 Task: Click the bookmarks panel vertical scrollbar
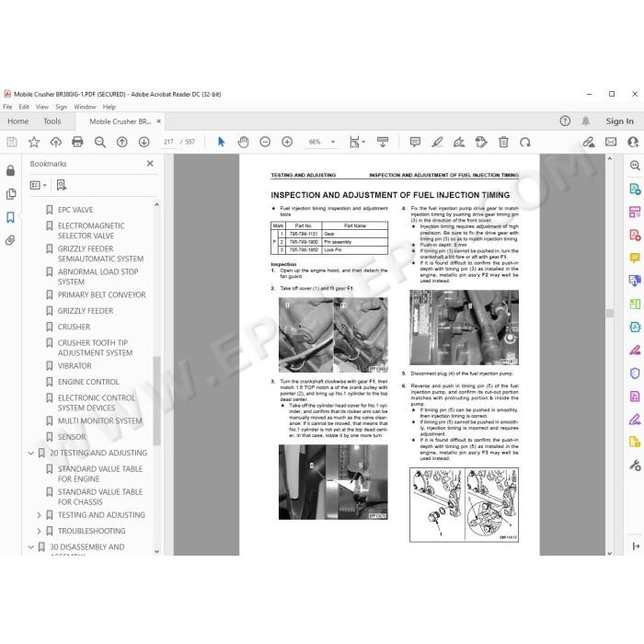(156, 400)
